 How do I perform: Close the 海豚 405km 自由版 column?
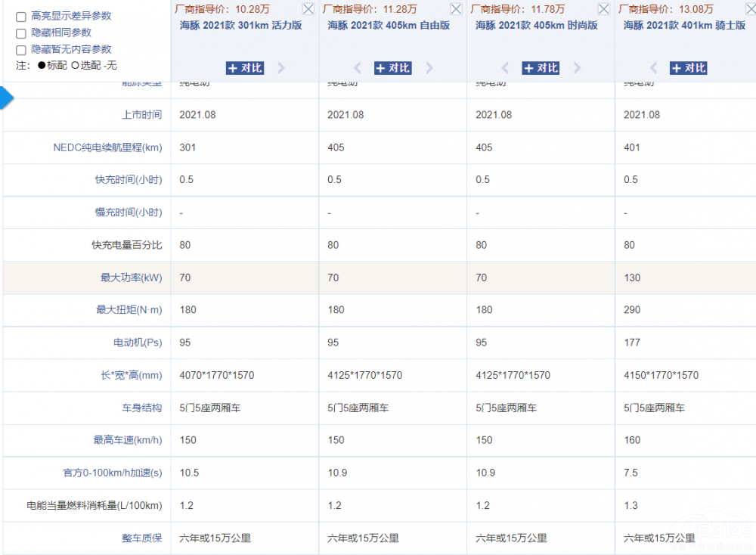456,10
